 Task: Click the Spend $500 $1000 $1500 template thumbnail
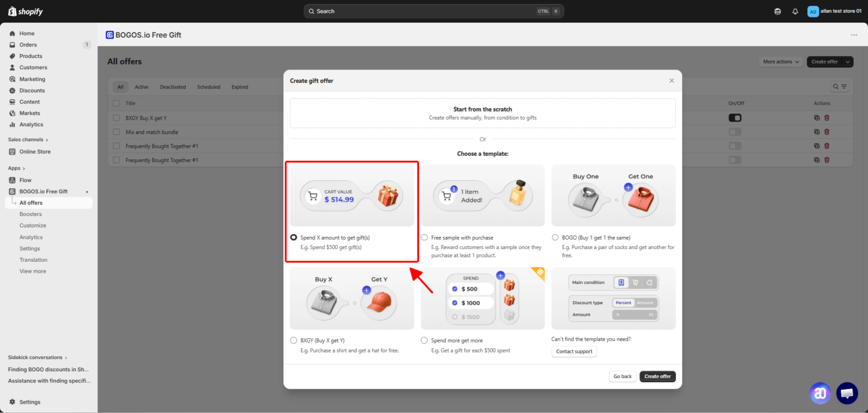483,298
